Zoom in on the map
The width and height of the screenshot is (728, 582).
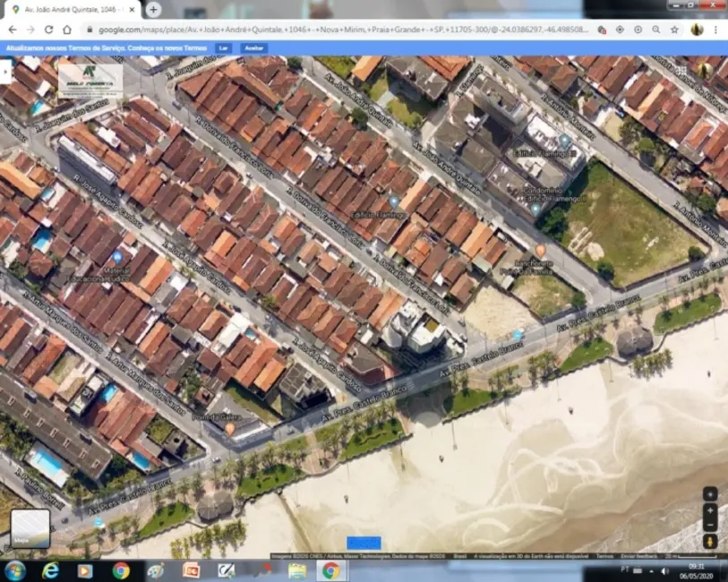pyautogui.click(x=710, y=509)
